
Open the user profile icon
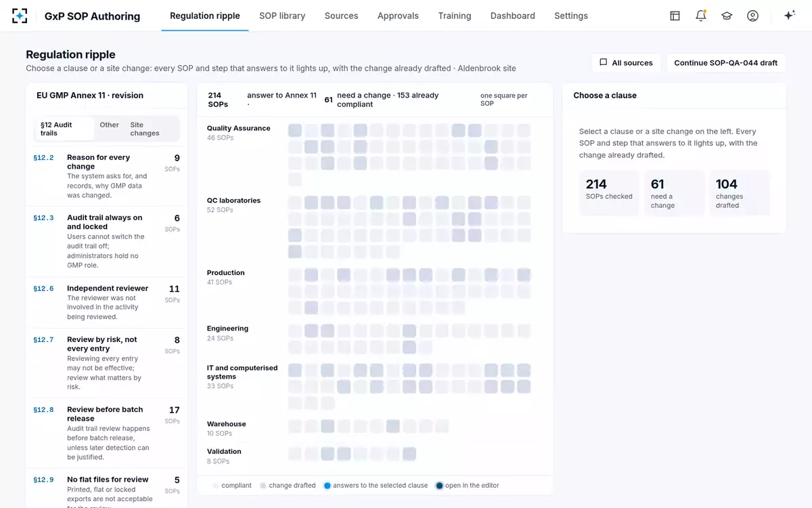pos(752,16)
